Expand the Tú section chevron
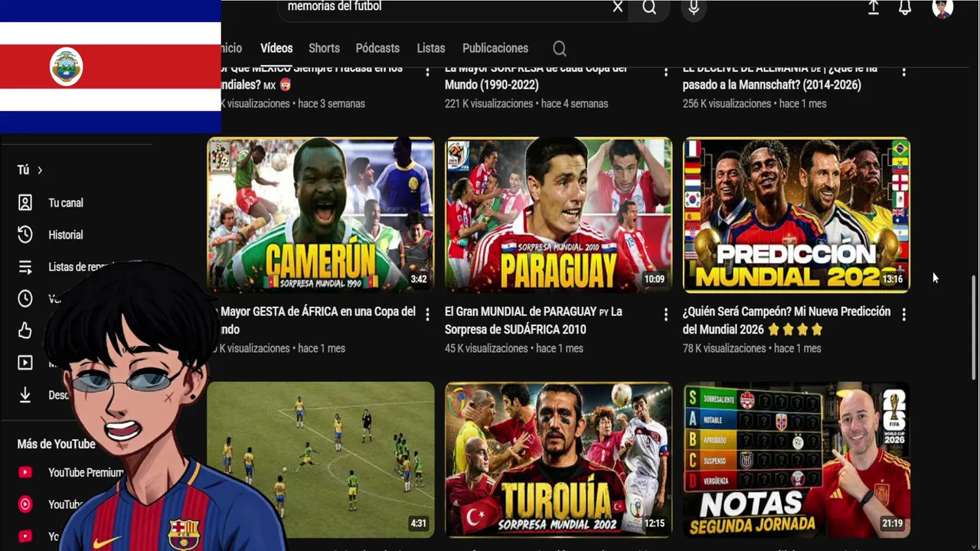Image resolution: width=980 pixels, height=551 pixels. pos(40,170)
